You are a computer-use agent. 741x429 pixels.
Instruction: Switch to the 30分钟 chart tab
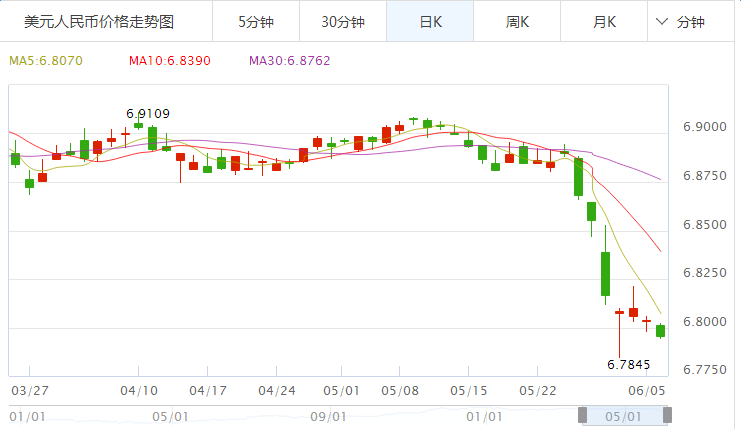[x=343, y=22]
